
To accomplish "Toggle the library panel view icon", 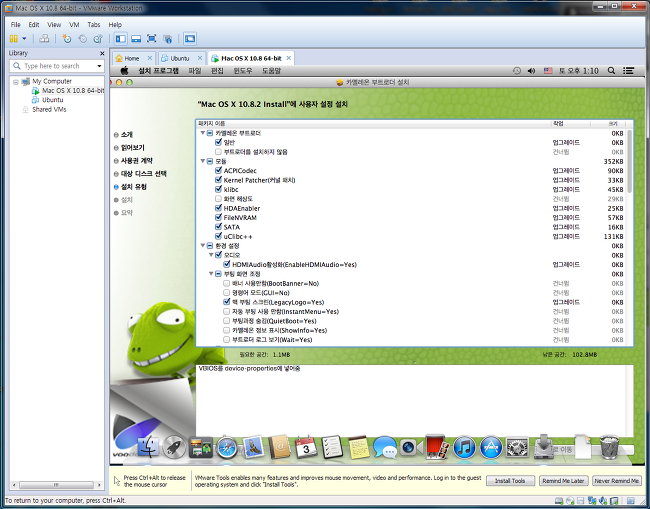I will 121,39.
